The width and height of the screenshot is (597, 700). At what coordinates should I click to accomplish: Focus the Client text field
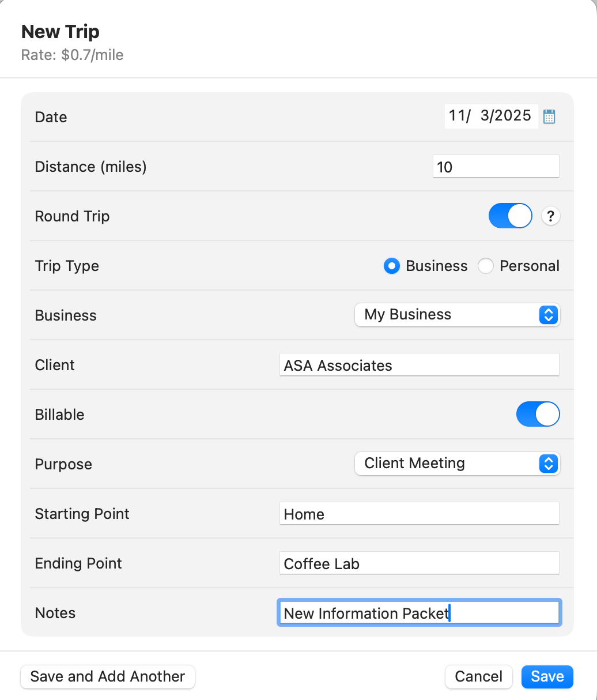click(x=419, y=365)
